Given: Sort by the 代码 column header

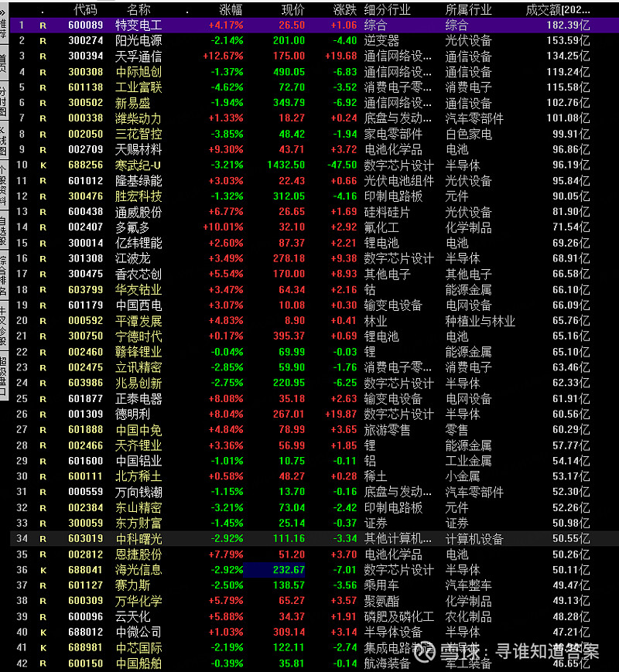Looking at the screenshot, I should (x=85, y=9).
